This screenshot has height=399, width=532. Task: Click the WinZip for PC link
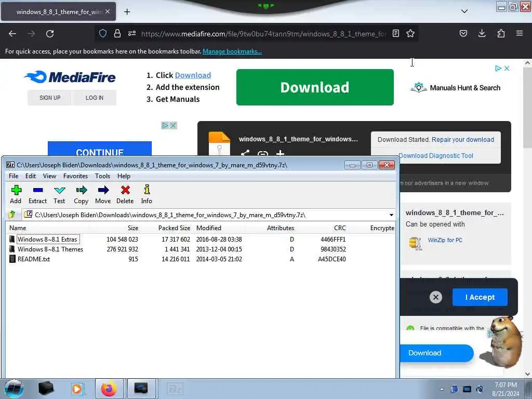pos(445,240)
